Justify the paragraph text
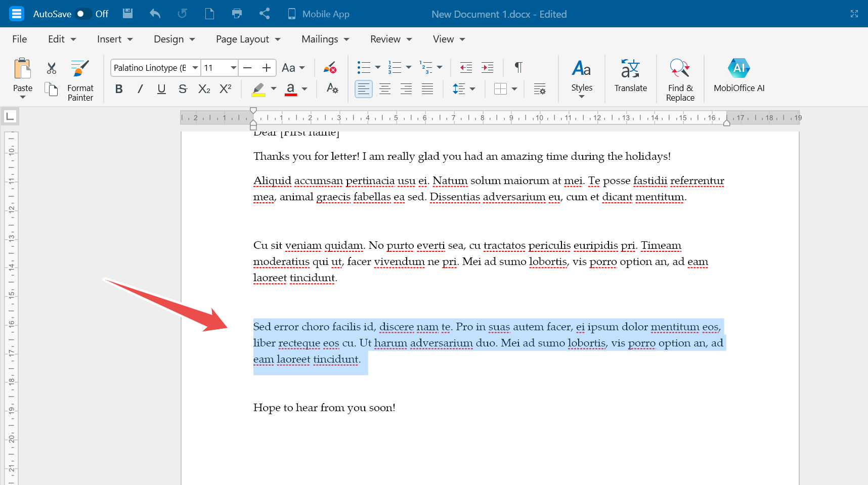The image size is (868, 485). click(427, 89)
